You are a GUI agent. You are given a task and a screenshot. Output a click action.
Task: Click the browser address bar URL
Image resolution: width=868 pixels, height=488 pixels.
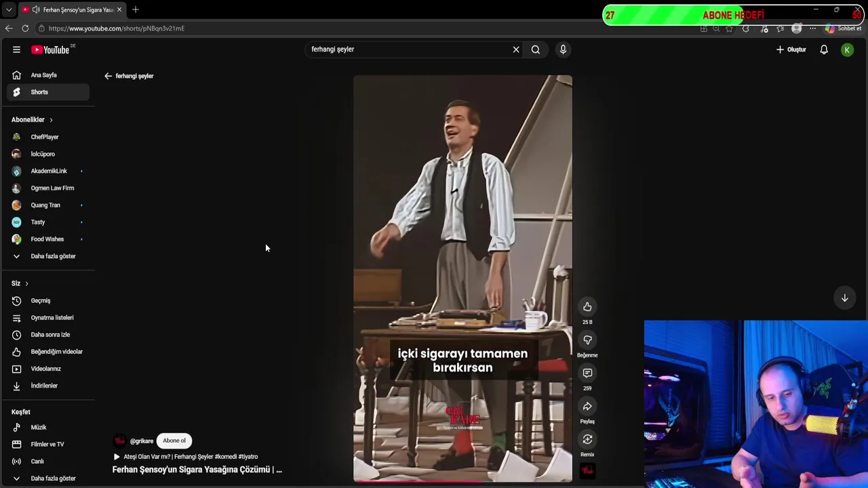(x=117, y=28)
